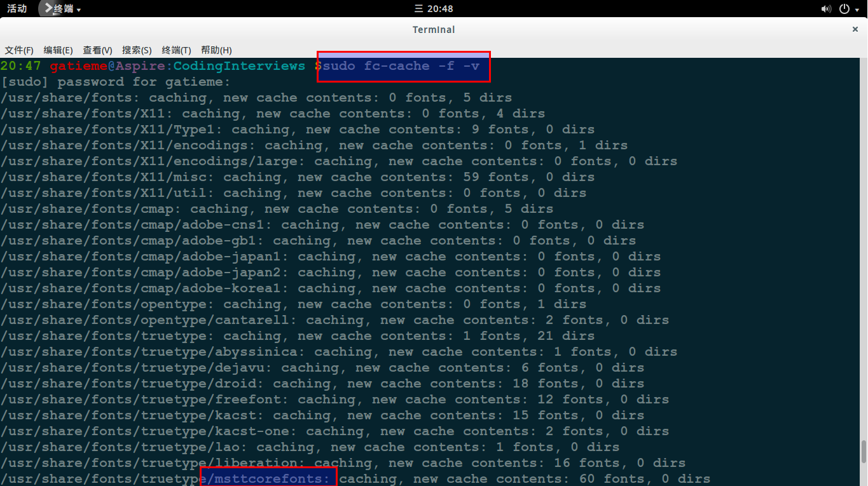Click 'CodingInterviews' in the prompt
Image resolution: width=868 pixels, height=486 pixels.
(x=240, y=66)
